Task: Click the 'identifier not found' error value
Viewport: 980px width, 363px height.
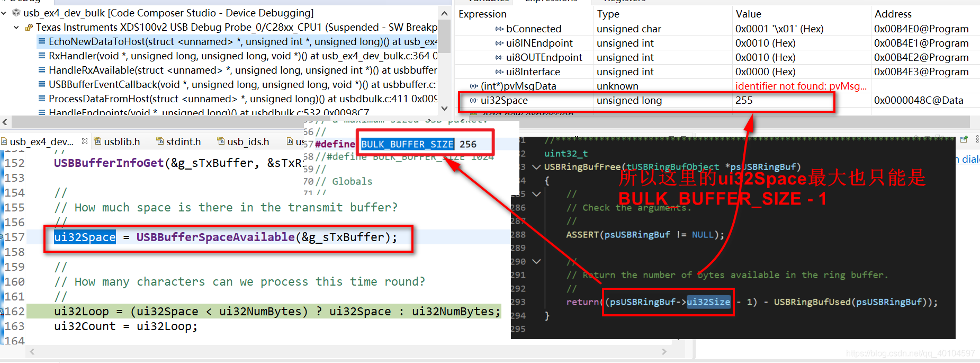Action: click(x=801, y=86)
